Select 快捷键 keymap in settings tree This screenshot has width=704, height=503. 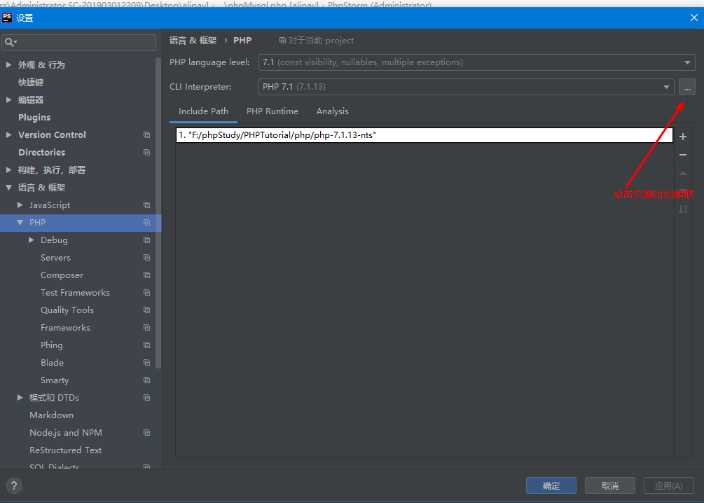click(x=31, y=82)
